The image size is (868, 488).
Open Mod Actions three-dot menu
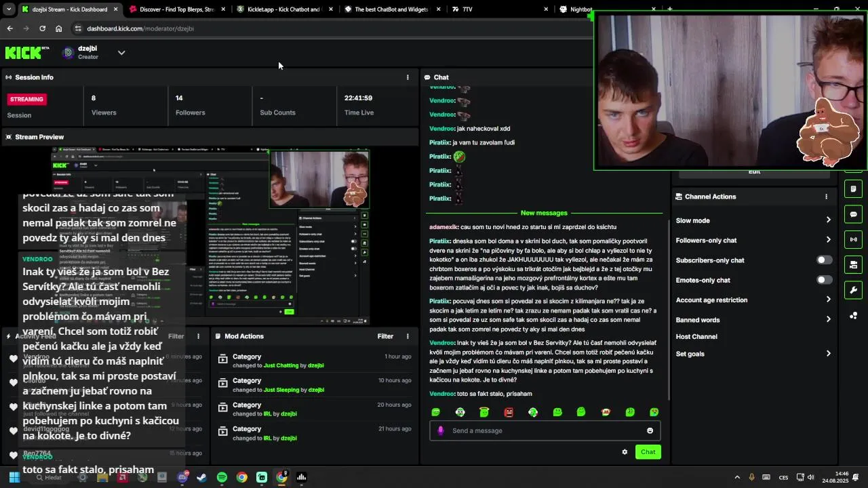coord(408,336)
